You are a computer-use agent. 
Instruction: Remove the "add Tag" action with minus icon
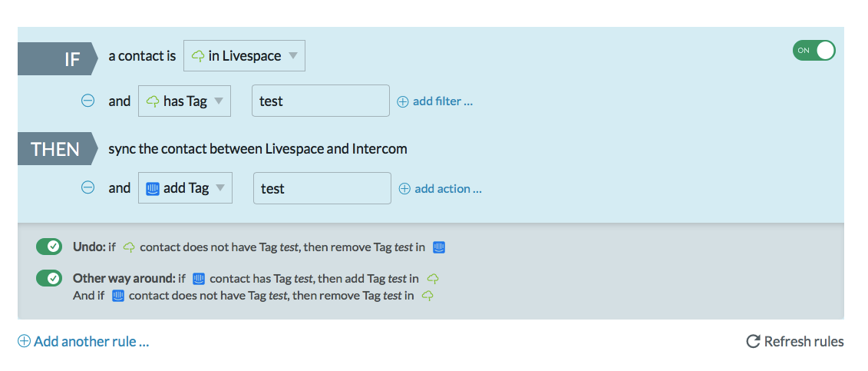[88, 188]
